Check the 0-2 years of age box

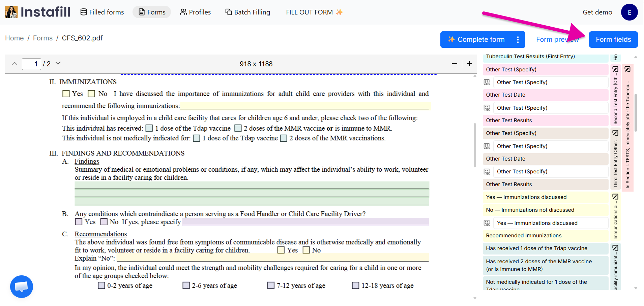(101, 285)
